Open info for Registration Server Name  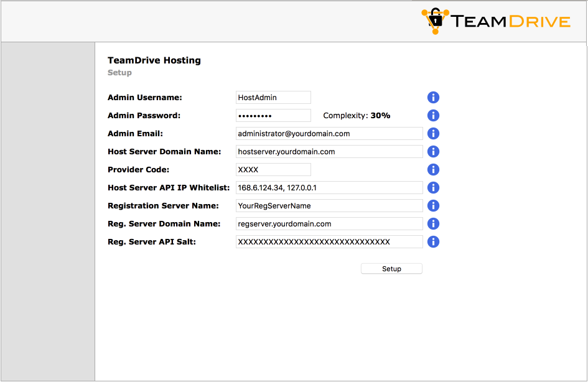(433, 205)
